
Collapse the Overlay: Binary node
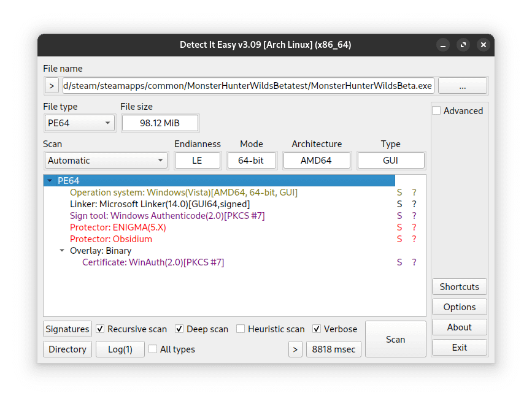coord(62,251)
